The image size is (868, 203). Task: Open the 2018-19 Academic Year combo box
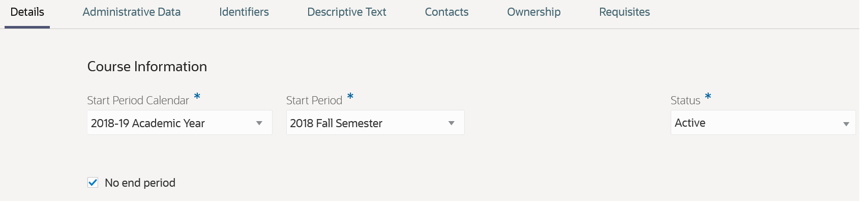point(179,123)
